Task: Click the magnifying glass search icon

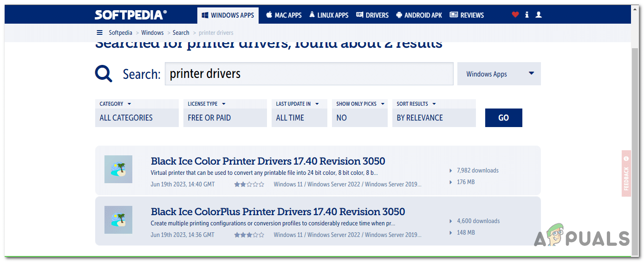Action: [x=104, y=74]
